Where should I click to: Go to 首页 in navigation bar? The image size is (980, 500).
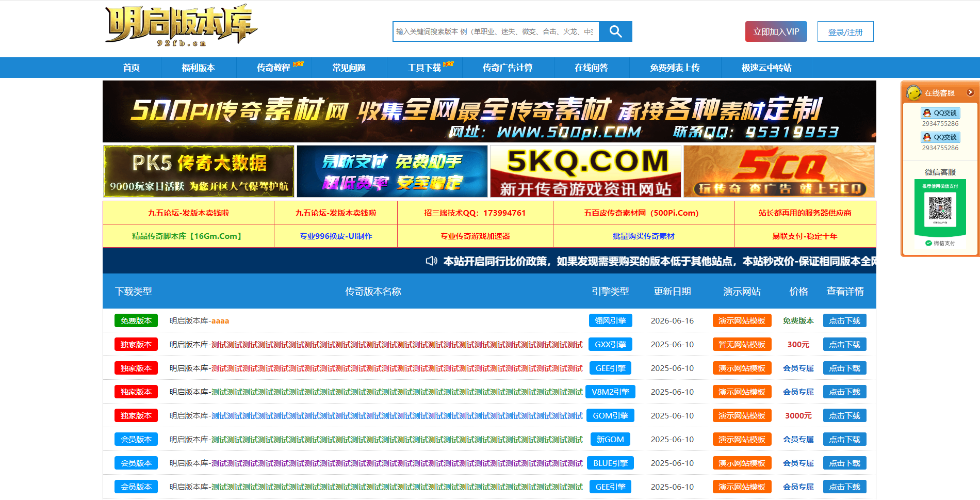(131, 68)
